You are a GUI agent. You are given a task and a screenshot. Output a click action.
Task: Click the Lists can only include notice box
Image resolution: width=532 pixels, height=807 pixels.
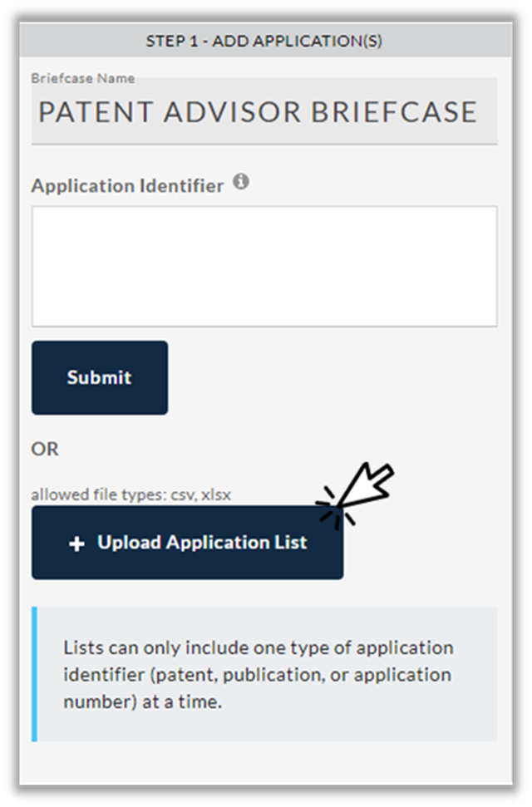(264, 674)
